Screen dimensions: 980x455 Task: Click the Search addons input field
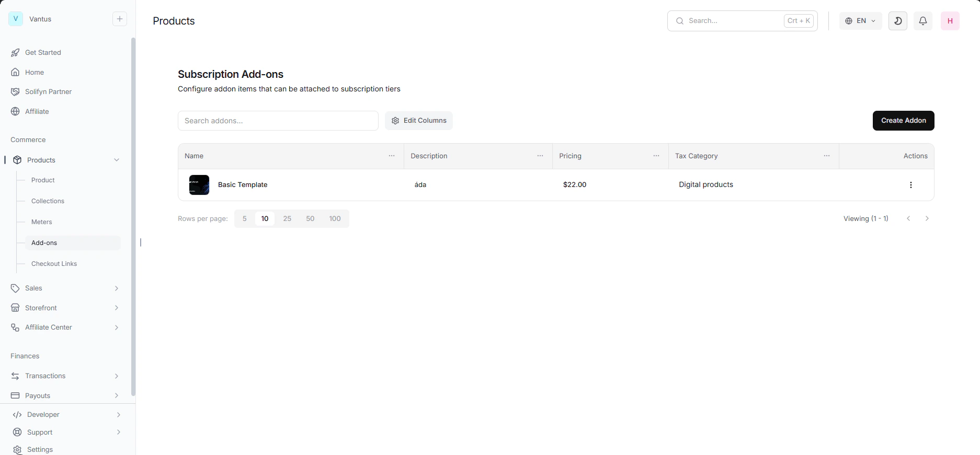[278, 121]
